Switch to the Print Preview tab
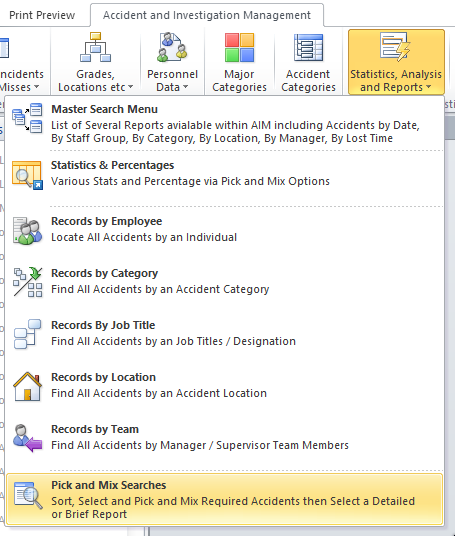The width and height of the screenshot is (455, 536). coord(42,15)
